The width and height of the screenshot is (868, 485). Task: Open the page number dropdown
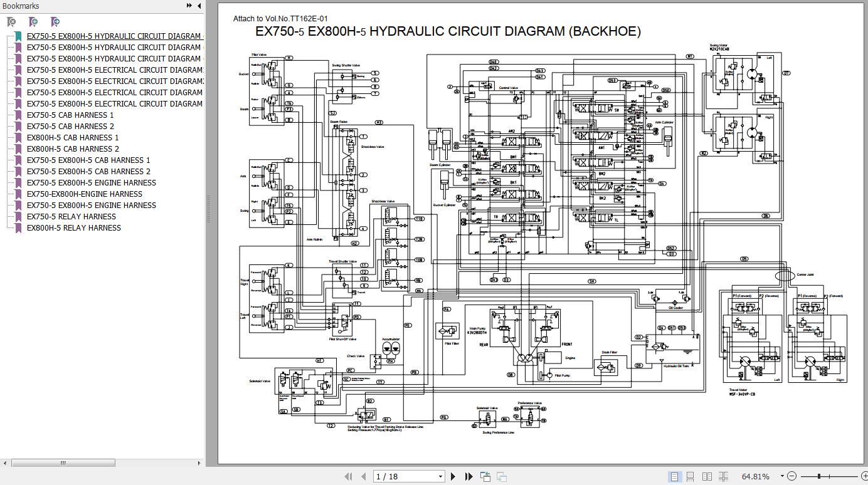click(440, 477)
